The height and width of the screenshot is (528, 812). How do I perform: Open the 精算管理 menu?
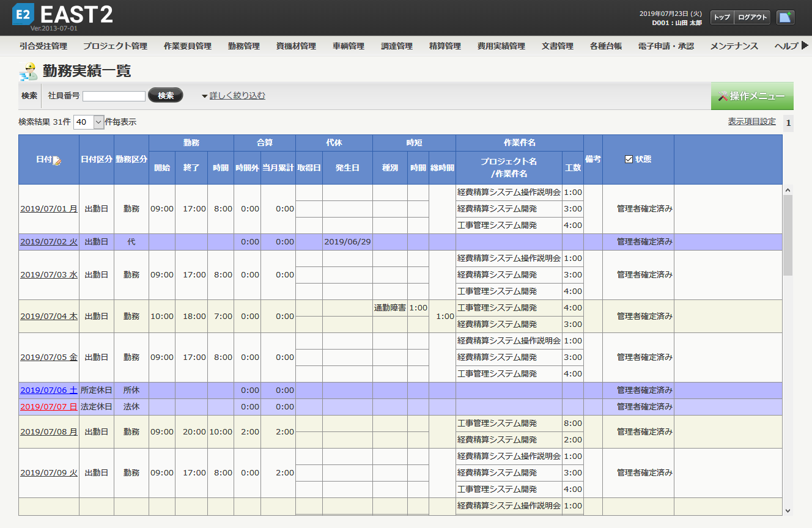click(x=445, y=46)
